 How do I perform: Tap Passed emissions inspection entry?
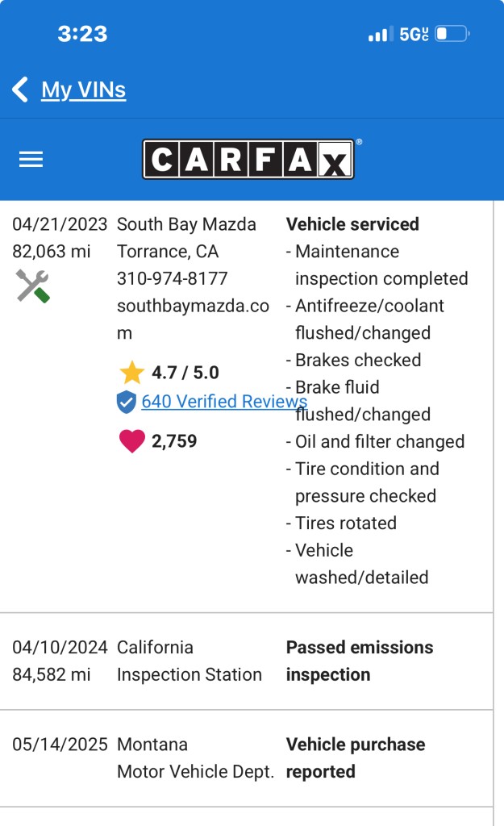[359, 661]
